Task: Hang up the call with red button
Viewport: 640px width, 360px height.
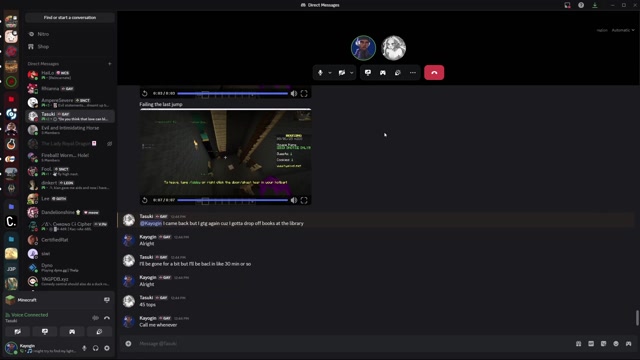Action: pyautogui.click(x=434, y=73)
